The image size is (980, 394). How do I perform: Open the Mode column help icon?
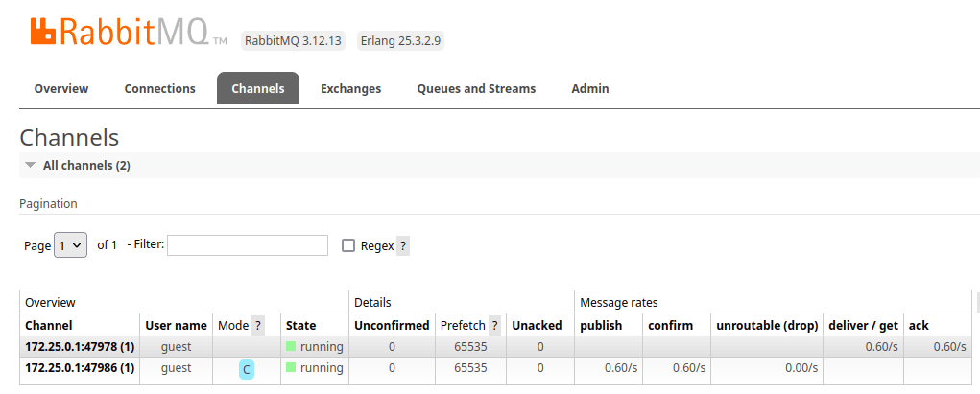[x=257, y=325]
